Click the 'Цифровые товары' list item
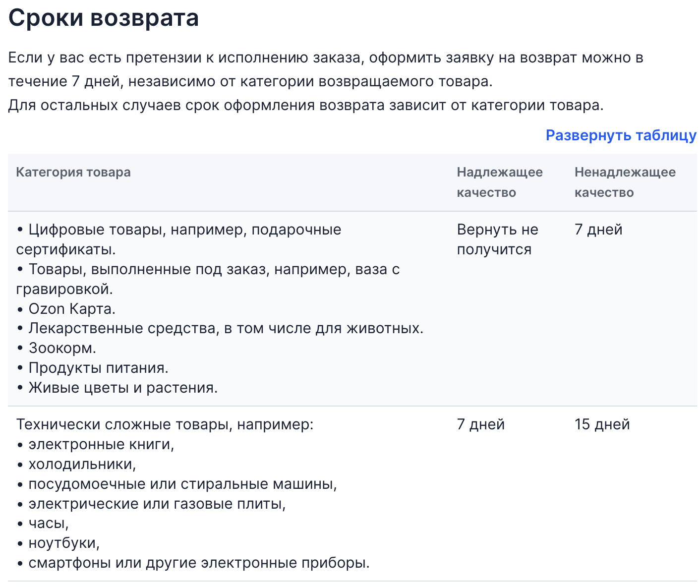 179,239
